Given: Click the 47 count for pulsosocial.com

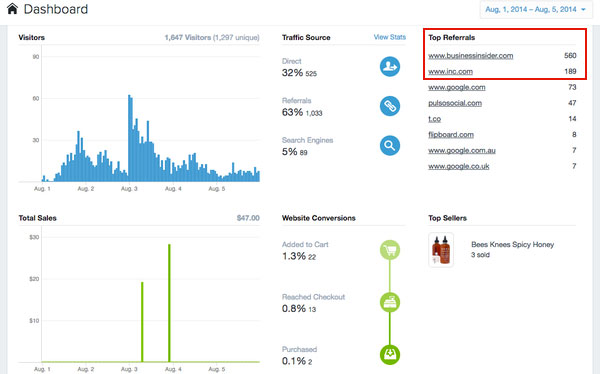Looking at the screenshot, I should point(572,103).
